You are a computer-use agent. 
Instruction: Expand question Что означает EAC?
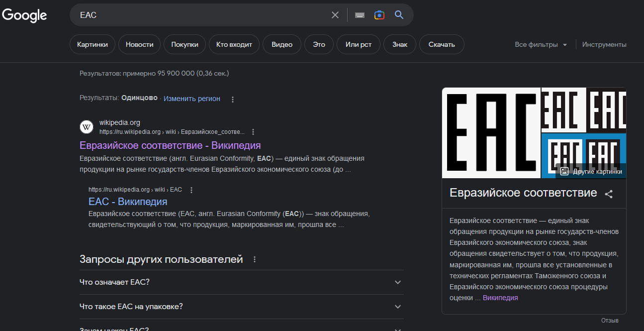click(x=242, y=282)
